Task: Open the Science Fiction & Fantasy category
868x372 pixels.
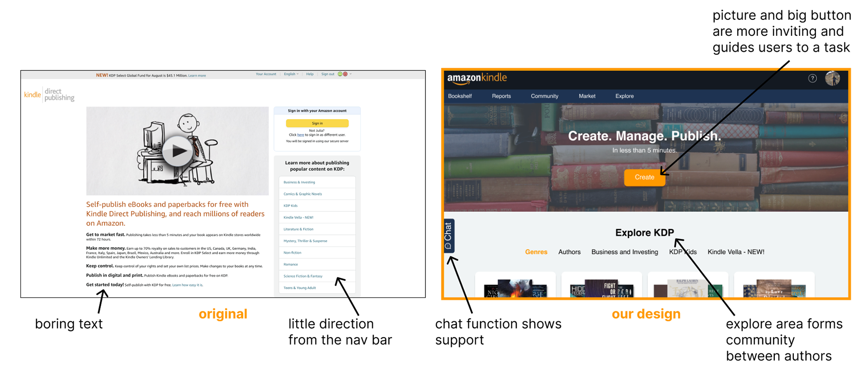Action: pyautogui.click(x=317, y=277)
